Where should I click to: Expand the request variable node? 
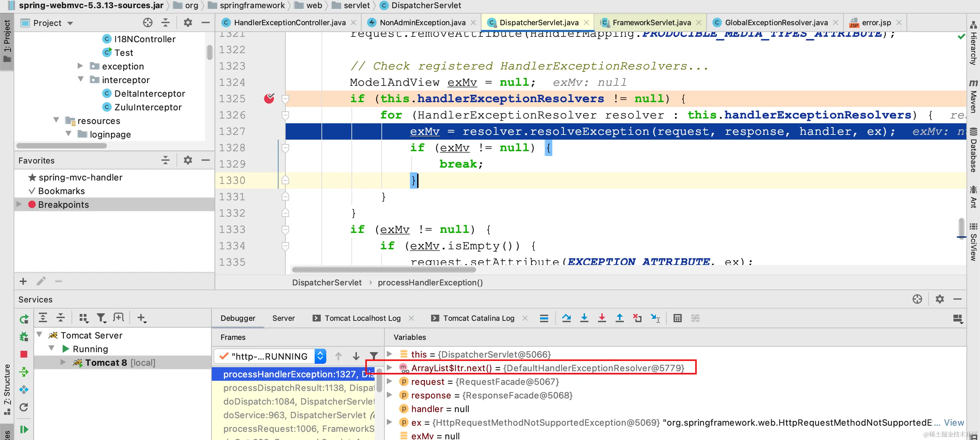(390, 381)
